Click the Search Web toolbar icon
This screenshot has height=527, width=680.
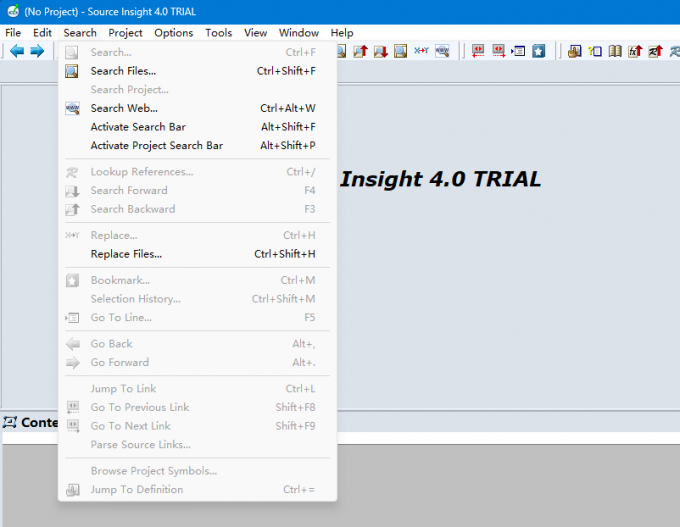(442, 51)
